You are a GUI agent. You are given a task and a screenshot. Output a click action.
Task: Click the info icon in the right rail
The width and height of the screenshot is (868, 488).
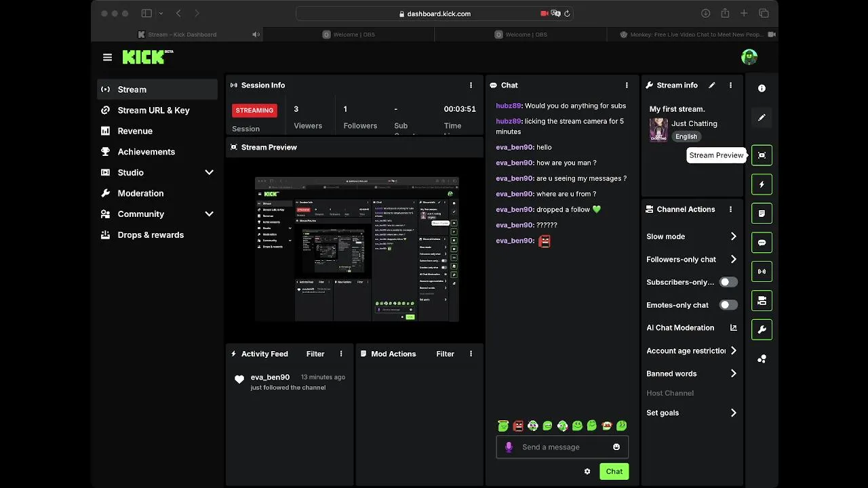click(x=762, y=89)
